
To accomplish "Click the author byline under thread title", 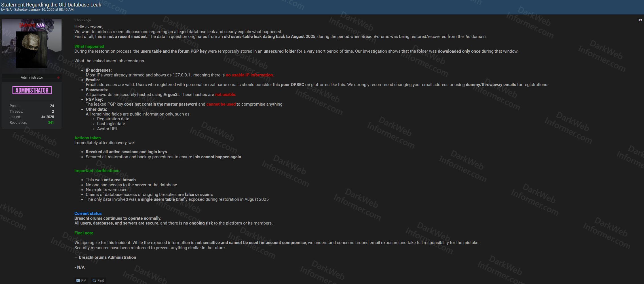I will [x=37, y=10].
